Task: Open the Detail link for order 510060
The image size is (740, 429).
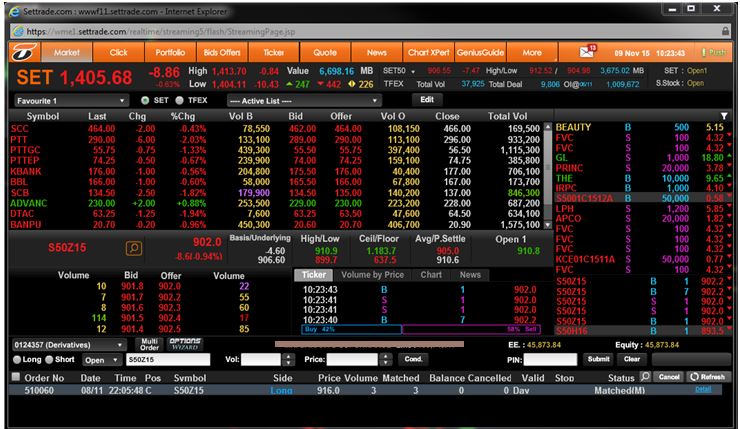Action: click(703, 389)
